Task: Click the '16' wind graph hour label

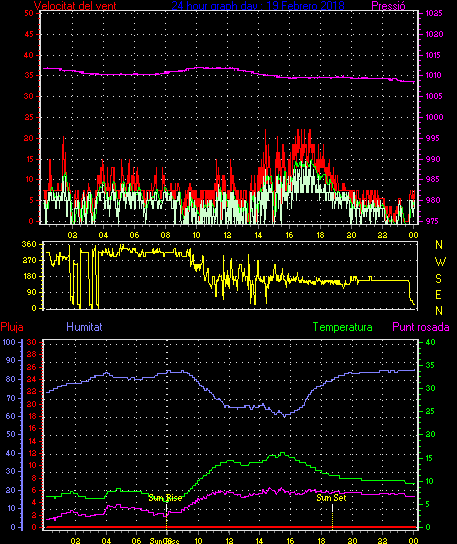Action: point(289,235)
